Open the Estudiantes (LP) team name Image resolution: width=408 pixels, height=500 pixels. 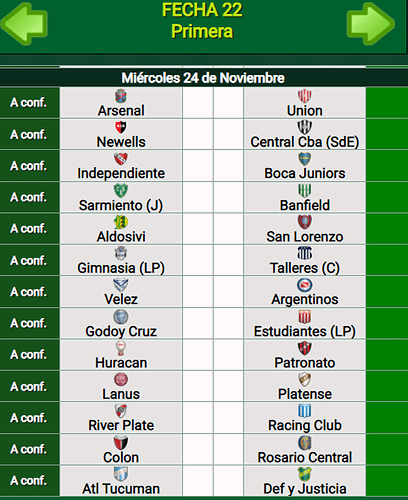[x=305, y=331]
